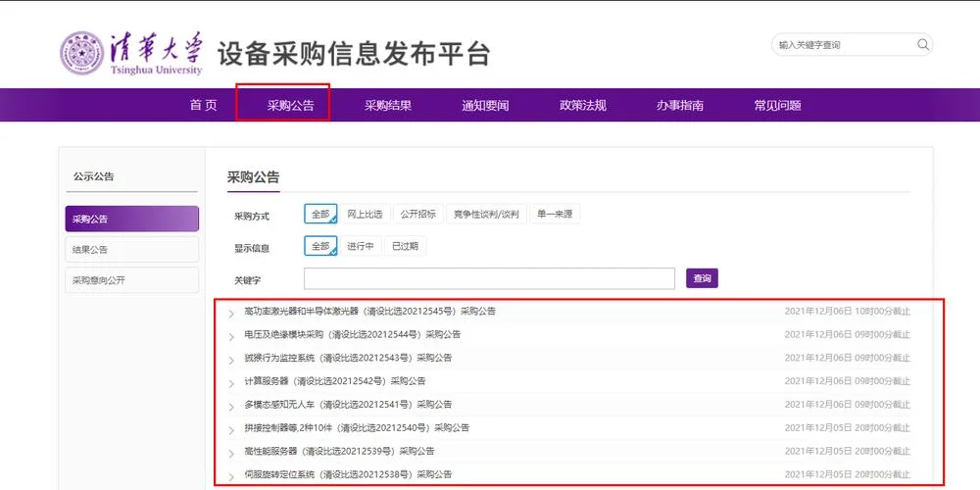This screenshot has height=490, width=980.
Task: Filter by 竞争性谈判/谈判 method
Action: (x=486, y=214)
